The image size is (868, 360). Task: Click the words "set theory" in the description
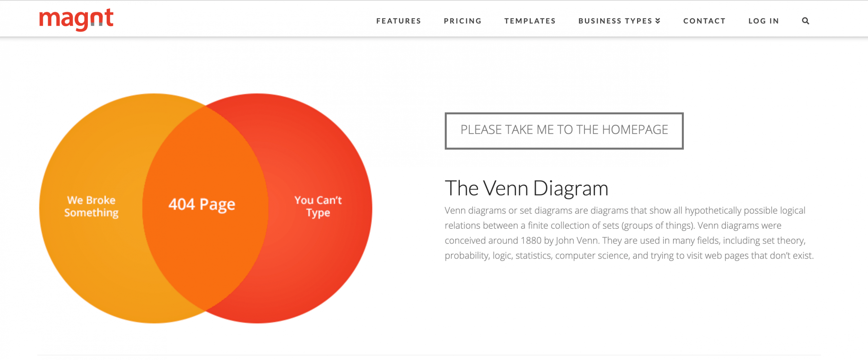coord(783,241)
